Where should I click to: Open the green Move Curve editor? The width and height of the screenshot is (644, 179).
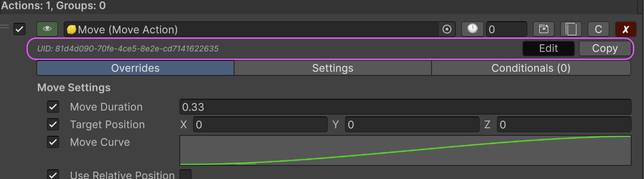(x=405, y=150)
